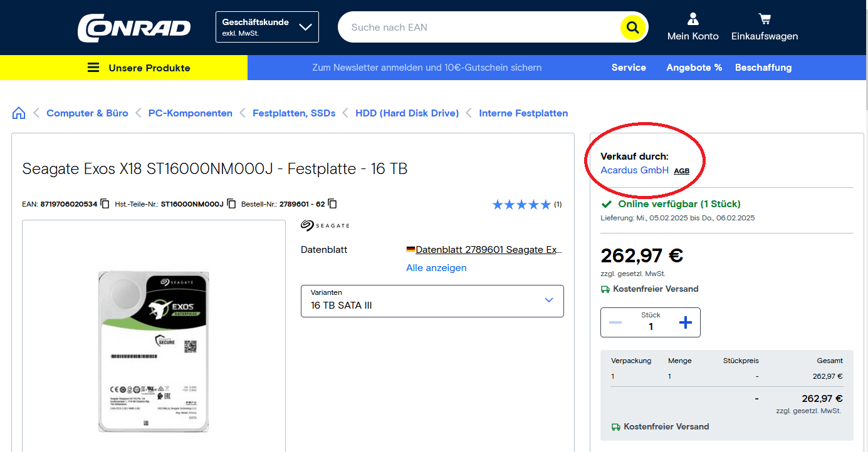
Task: Open the Einkaufswagen cart icon
Action: (765, 19)
